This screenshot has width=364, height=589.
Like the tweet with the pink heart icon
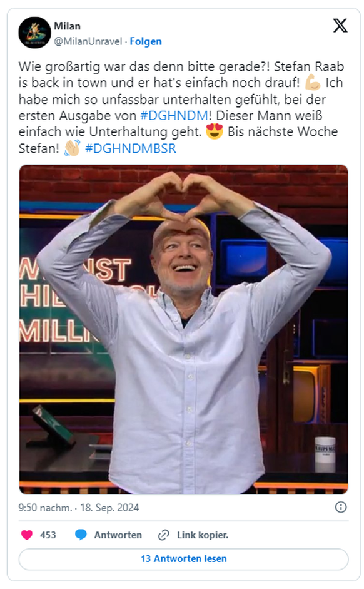tap(27, 535)
